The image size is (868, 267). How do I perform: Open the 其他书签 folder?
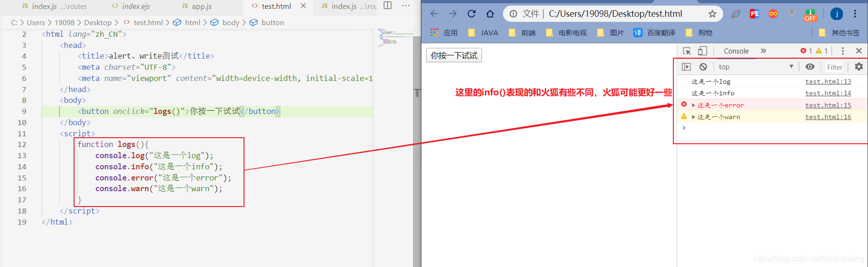pyautogui.click(x=839, y=33)
